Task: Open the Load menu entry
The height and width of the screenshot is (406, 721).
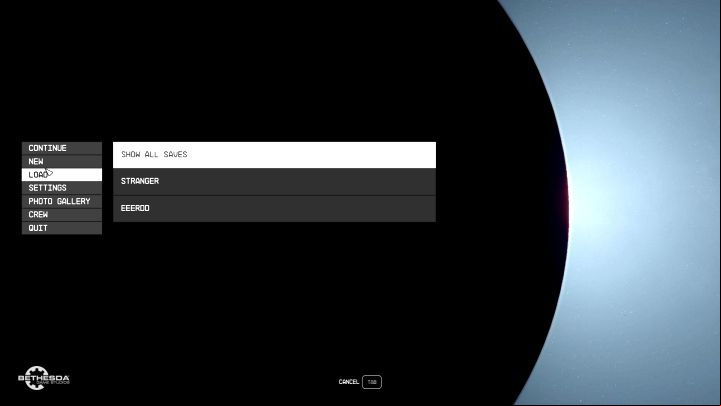Action: point(62,175)
